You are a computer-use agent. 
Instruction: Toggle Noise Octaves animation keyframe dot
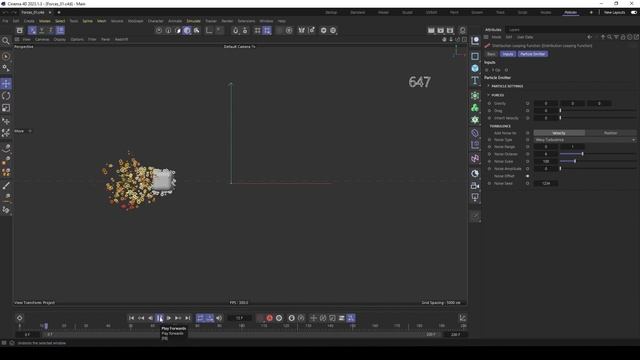coord(489,154)
